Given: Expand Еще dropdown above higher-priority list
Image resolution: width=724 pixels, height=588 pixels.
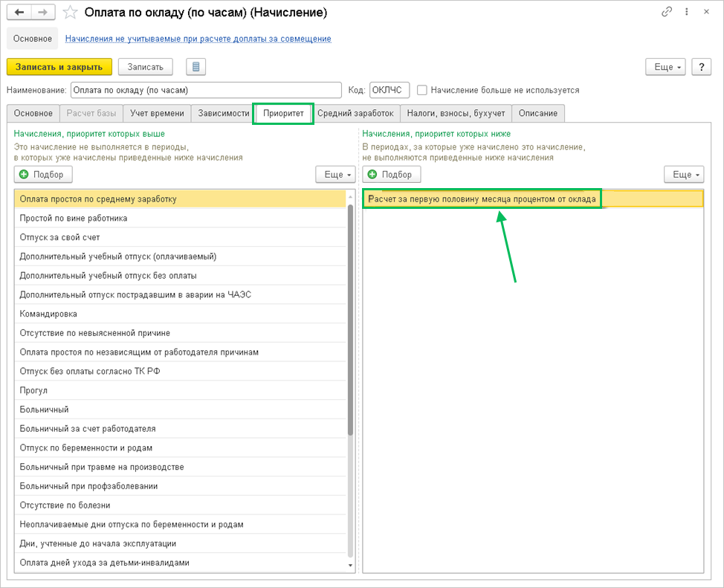Looking at the screenshot, I should 336,175.
